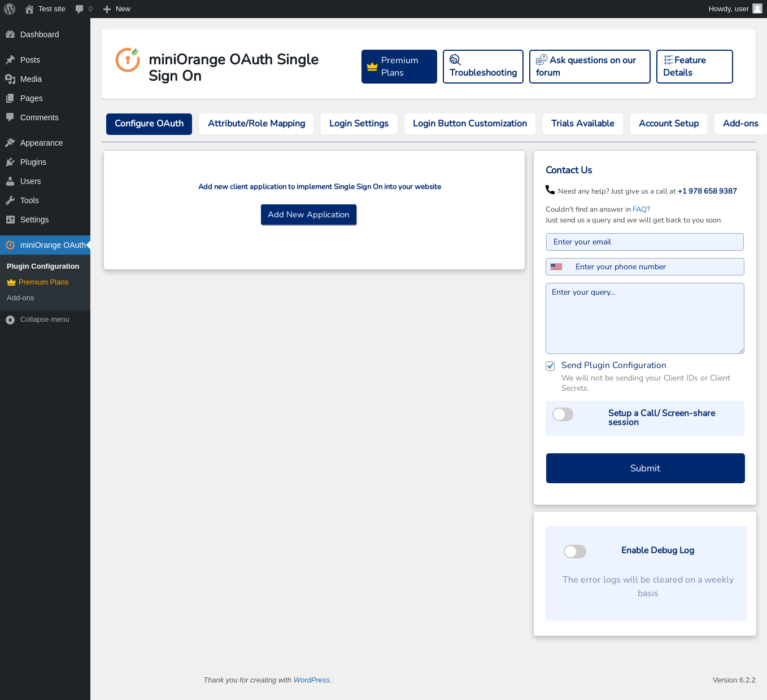This screenshot has height=700, width=767.
Task: Open the user avatar in admin bar
Action: (x=757, y=8)
